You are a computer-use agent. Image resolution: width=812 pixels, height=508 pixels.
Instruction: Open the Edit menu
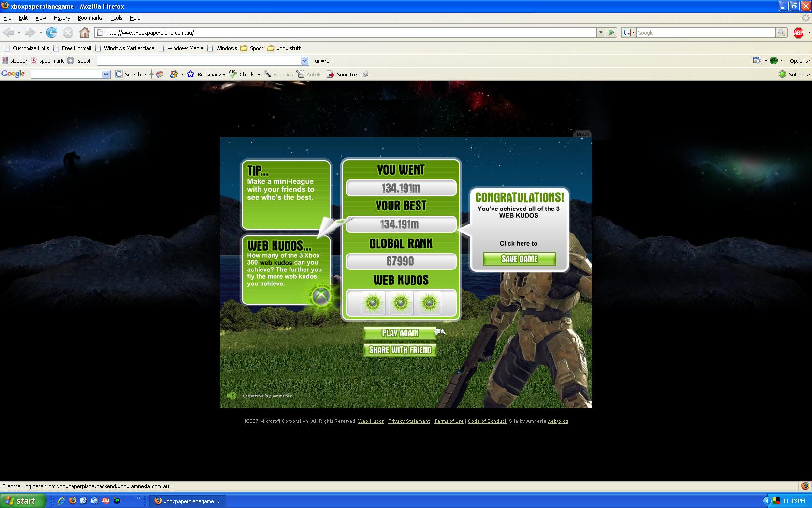click(23, 18)
